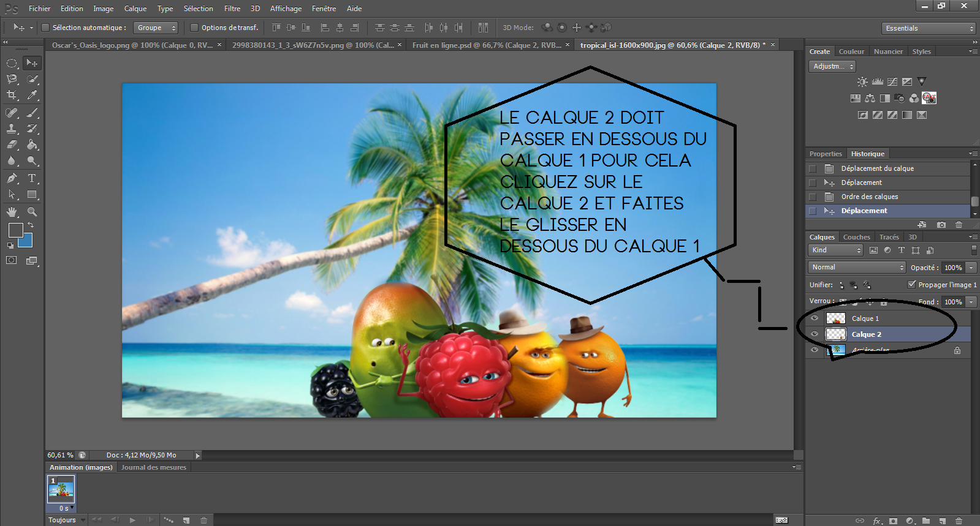Select the Paint Bucket tool
This screenshot has height=526, width=980.
pyautogui.click(x=32, y=145)
